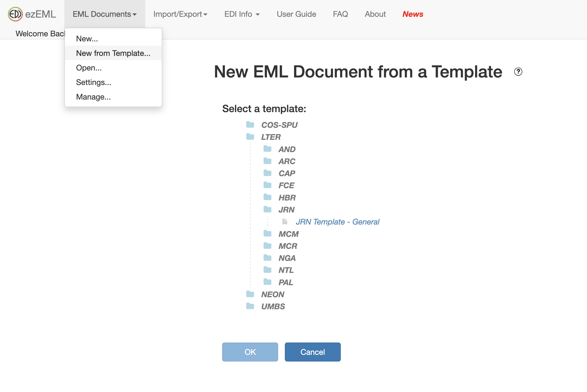
Task: Select Manage... menu entry
Action: 113,97
